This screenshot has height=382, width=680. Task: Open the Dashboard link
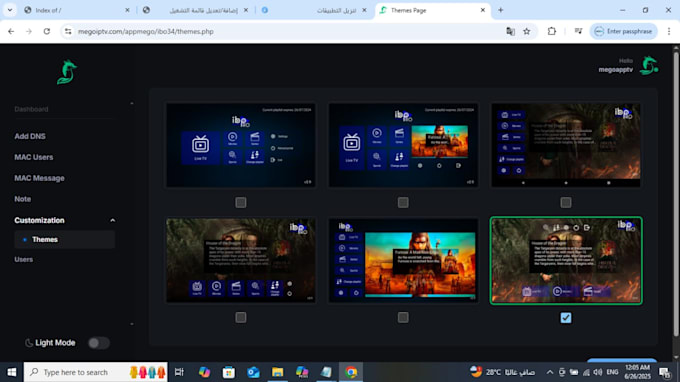click(31, 109)
